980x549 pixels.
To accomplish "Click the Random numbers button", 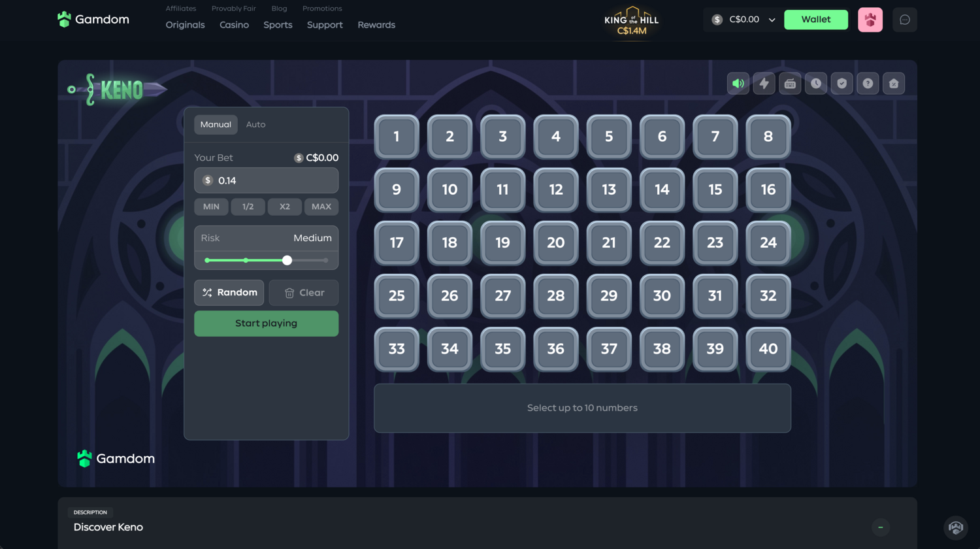I will point(229,293).
